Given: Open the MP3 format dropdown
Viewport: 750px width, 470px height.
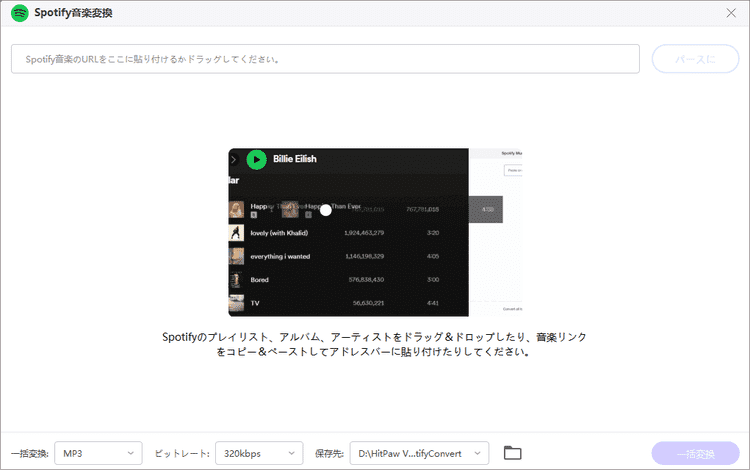Looking at the screenshot, I should 99,453.
